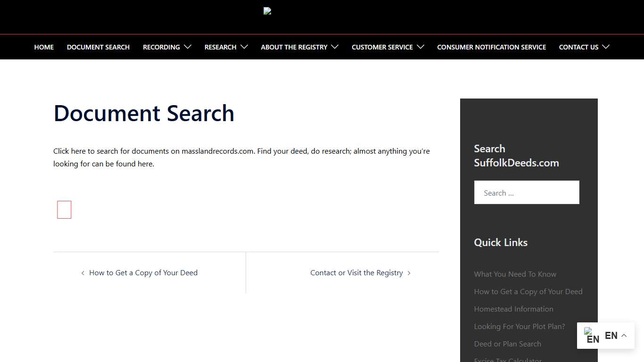Select DOCUMENT SEARCH in the navigation
This screenshot has height=362, width=644.
coord(98,47)
